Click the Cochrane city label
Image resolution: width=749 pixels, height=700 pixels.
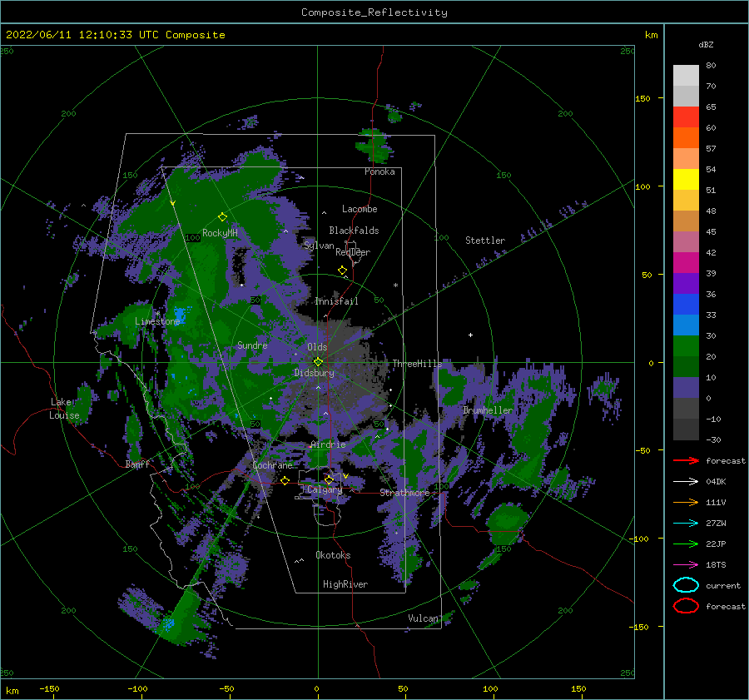[x=272, y=465]
